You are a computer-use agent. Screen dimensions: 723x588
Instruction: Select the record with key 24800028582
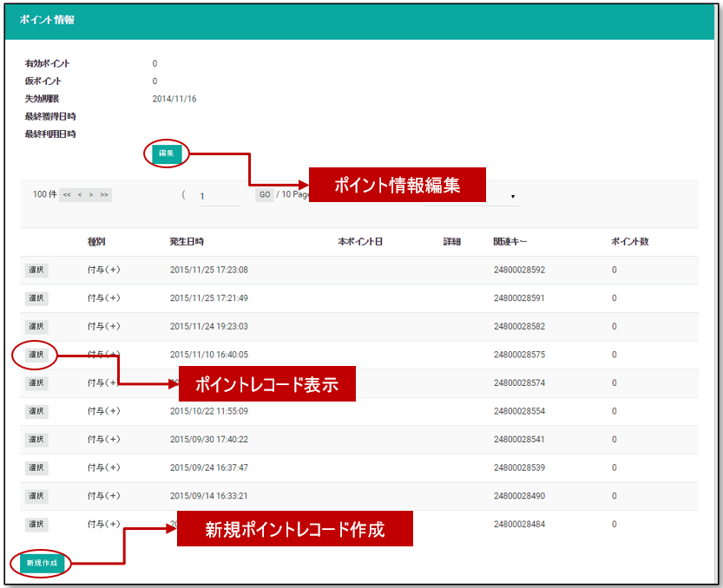[x=36, y=326]
